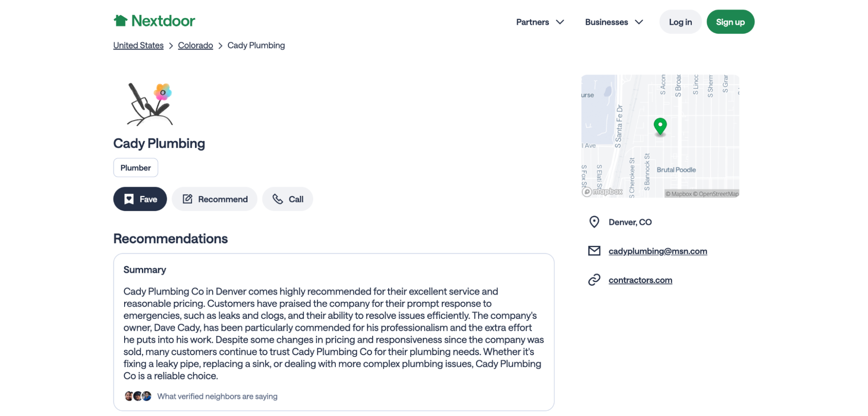Click the chain link icon next to contractors.com
This screenshot has height=416, width=868.
[x=594, y=280]
